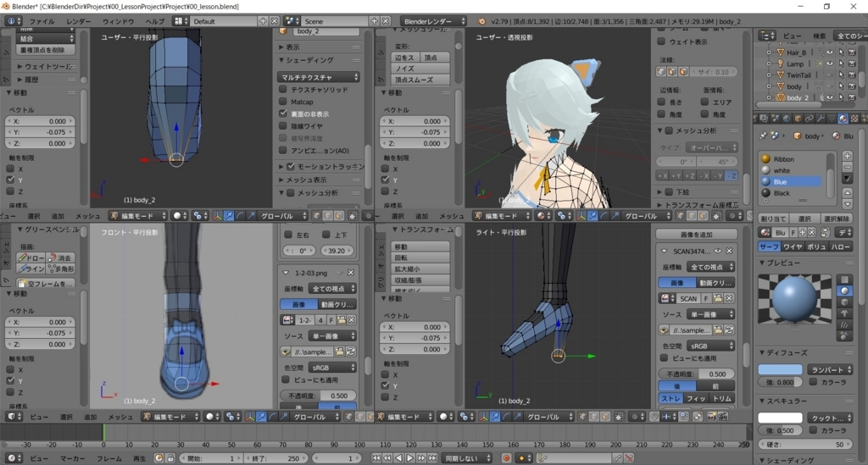This screenshot has width=868, height=465.
Task: Select the Drow grease pencil tool
Action: coord(31,257)
